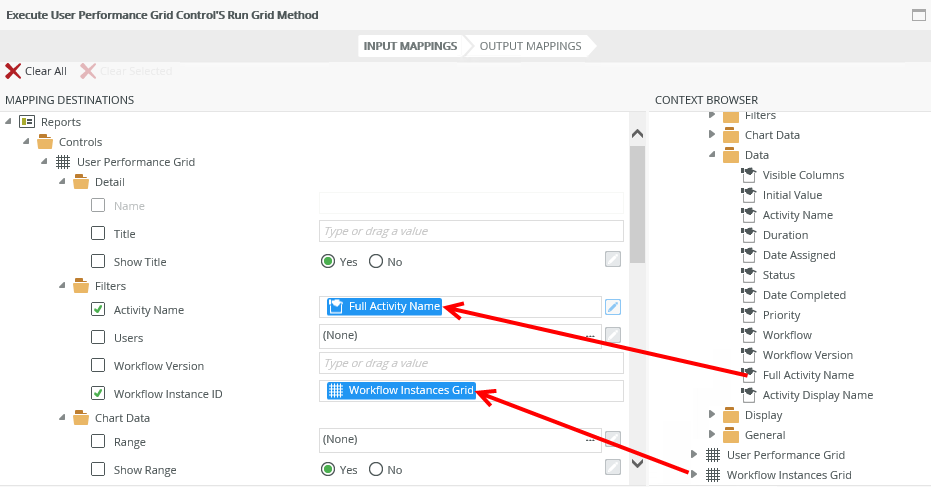The height and width of the screenshot is (487, 931).
Task: Click the Reports view icon in the destinations tree
Action: tap(27, 122)
